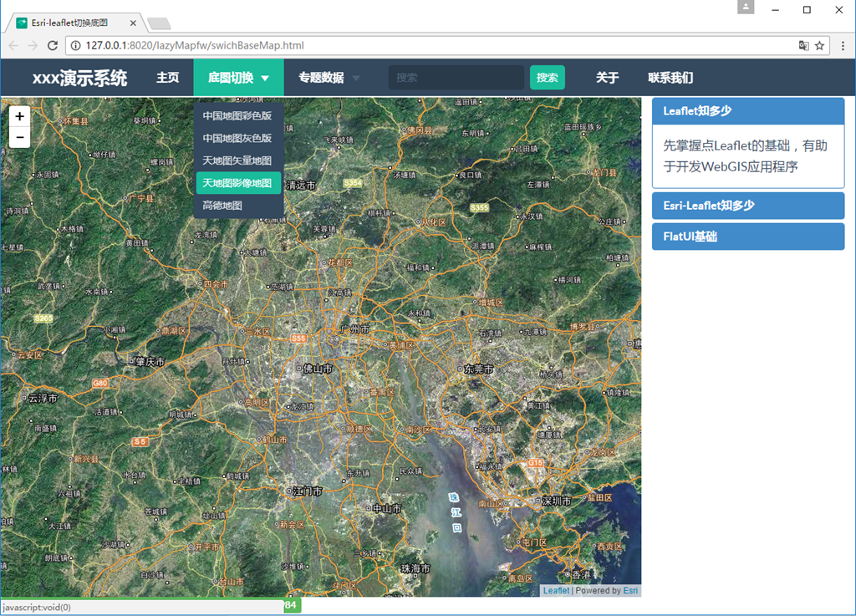Bookmark this page with star icon
Viewport: 856px width, 616px height.
point(819,45)
